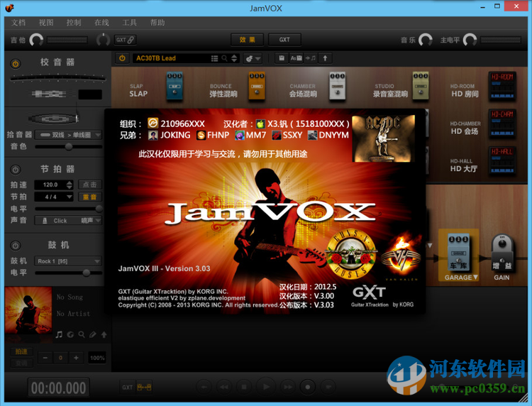The width and height of the screenshot is (532, 406).
Task: Toggle the 拍速 tempo mode button
Action: pos(21,351)
